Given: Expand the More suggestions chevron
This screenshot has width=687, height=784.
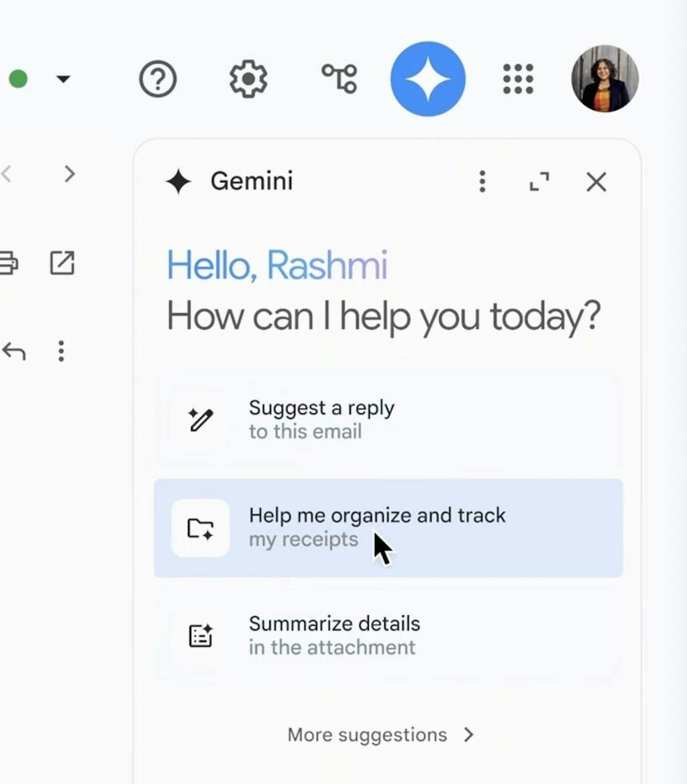Looking at the screenshot, I should point(468,734).
